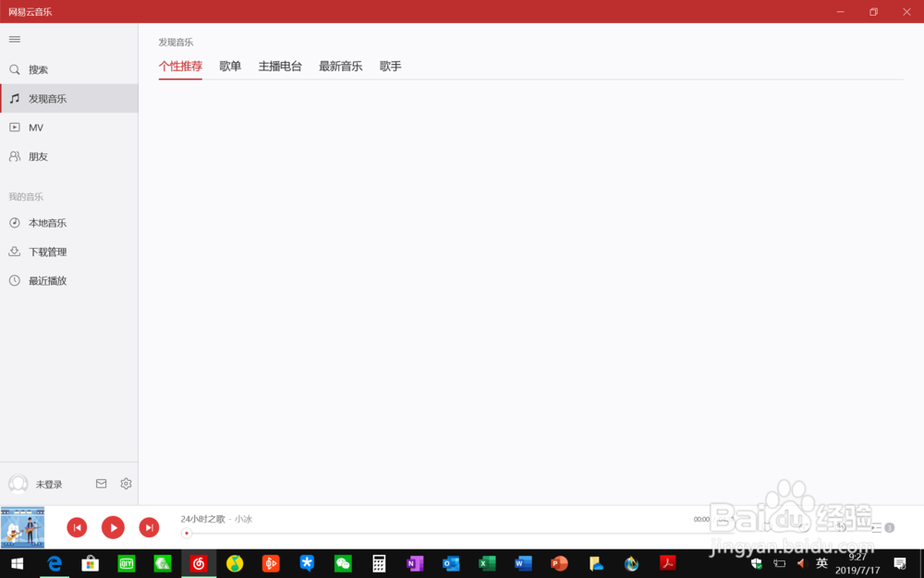Screen dimensions: 924x578
Task: Open iQIYI app from the taskbar
Action: pyautogui.click(x=126, y=564)
